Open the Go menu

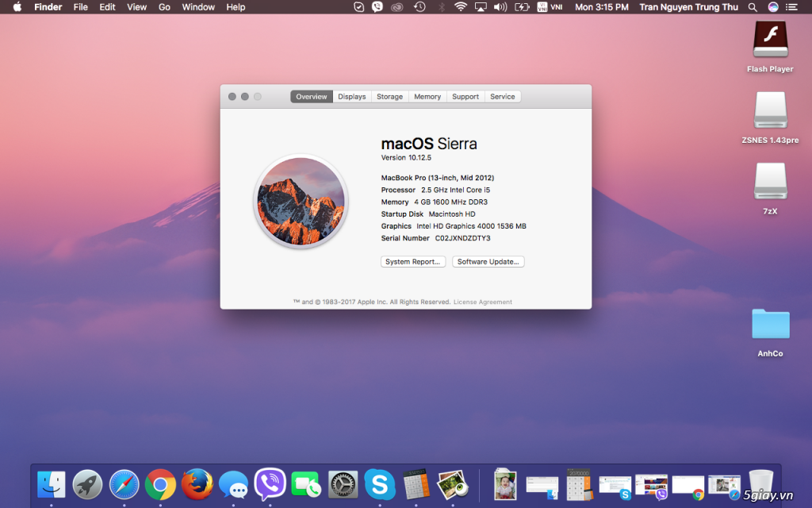(x=164, y=7)
